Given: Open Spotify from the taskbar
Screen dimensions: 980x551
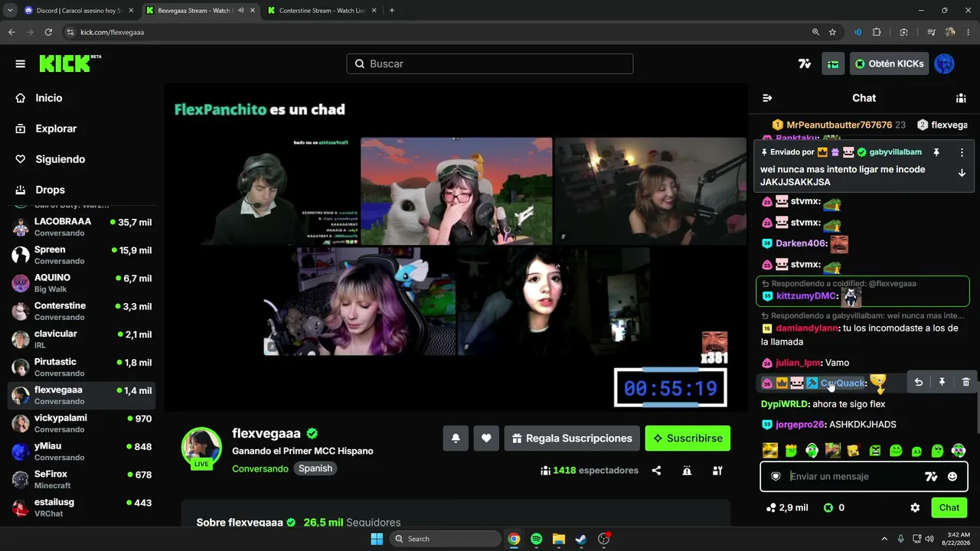Looking at the screenshot, I should pos(536,539).
